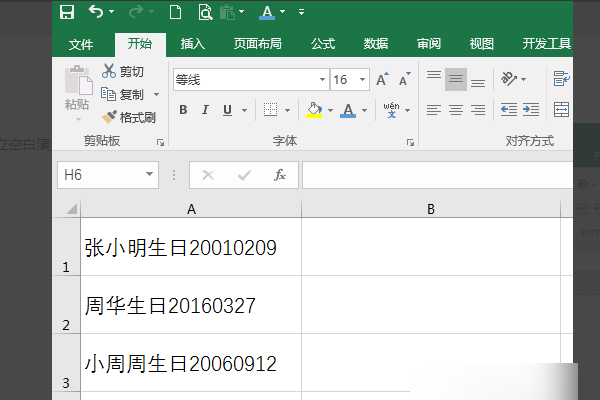Image resolution: width=600 pixels, height=400 pixels.
Task: Click the increase font size icon
Action: 383,79
